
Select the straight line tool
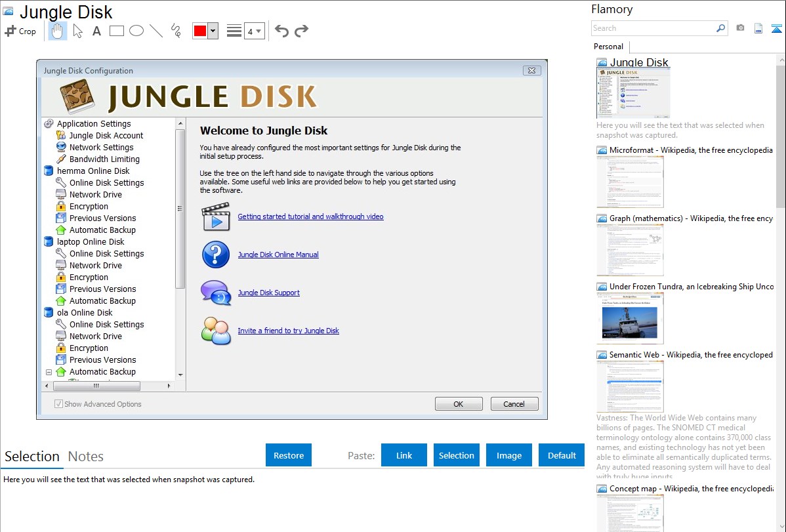pos(156,31)
